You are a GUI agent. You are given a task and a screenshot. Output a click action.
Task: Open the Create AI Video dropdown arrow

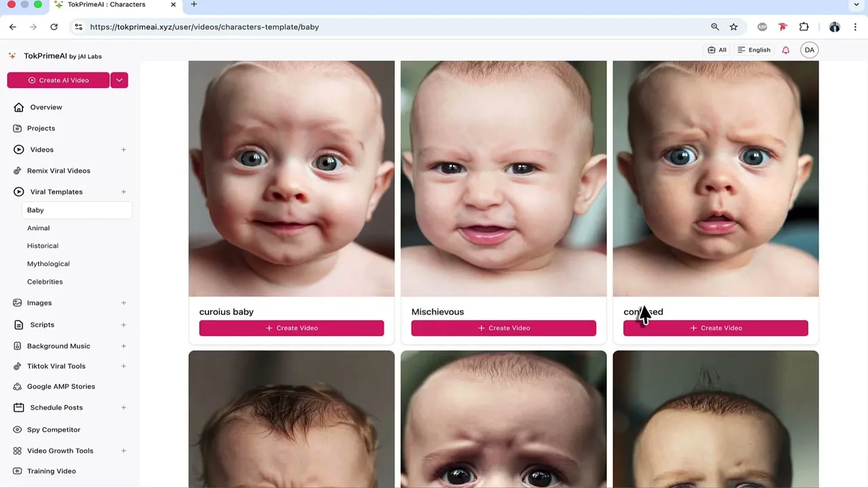pyautogui.click(x=119, y=80)
